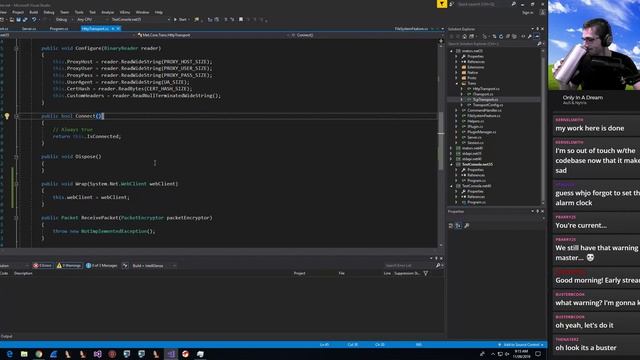
Task: Open the Project menu
Action: (18, 12)
